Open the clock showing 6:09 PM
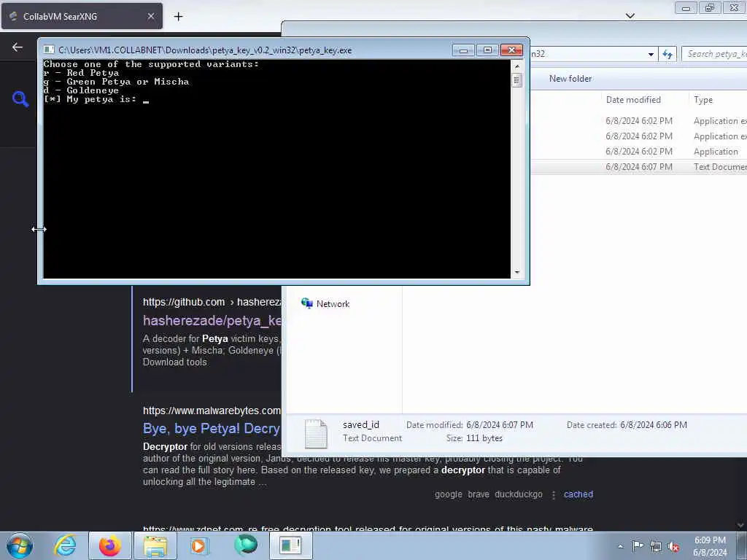 coord(710,545)
